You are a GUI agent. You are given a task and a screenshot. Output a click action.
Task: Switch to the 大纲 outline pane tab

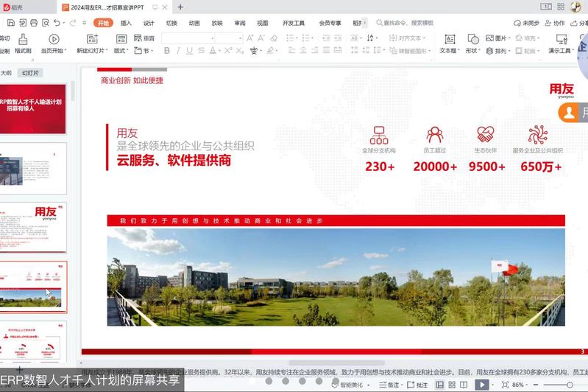click(6, 73)
